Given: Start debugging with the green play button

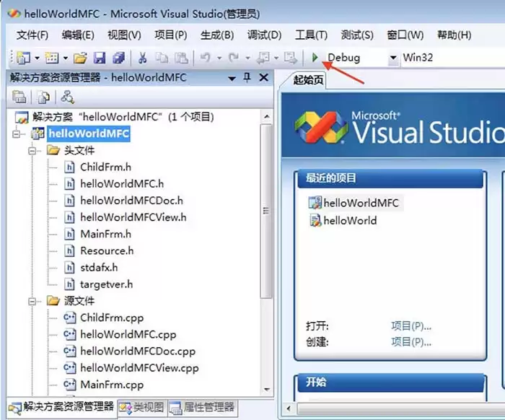Looking at the screenshot, I should point(315,58).
